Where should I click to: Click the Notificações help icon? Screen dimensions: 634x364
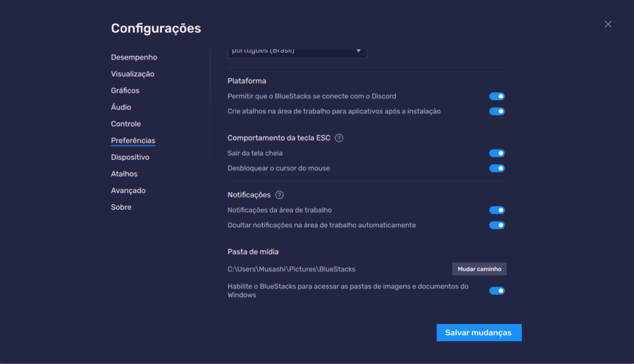279,194
